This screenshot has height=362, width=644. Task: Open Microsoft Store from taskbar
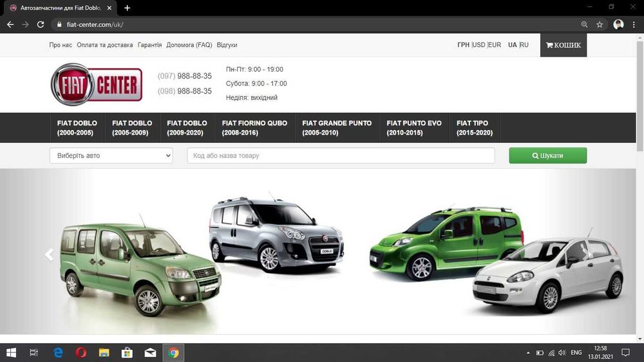pyautogui.click(x=127, y=352)
